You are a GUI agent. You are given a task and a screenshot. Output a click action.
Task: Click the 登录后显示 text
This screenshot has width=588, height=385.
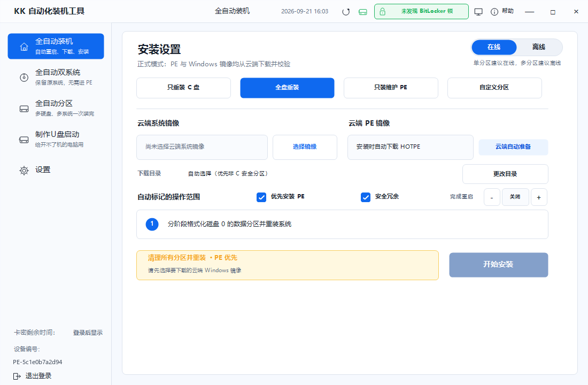pos(88,333)
